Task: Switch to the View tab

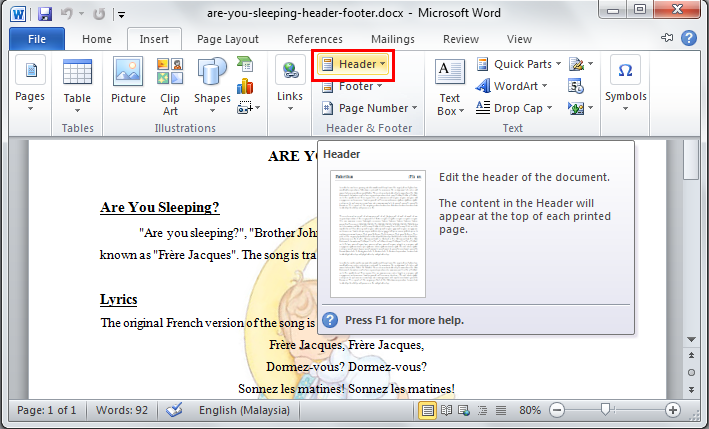Action: [519, 39]
